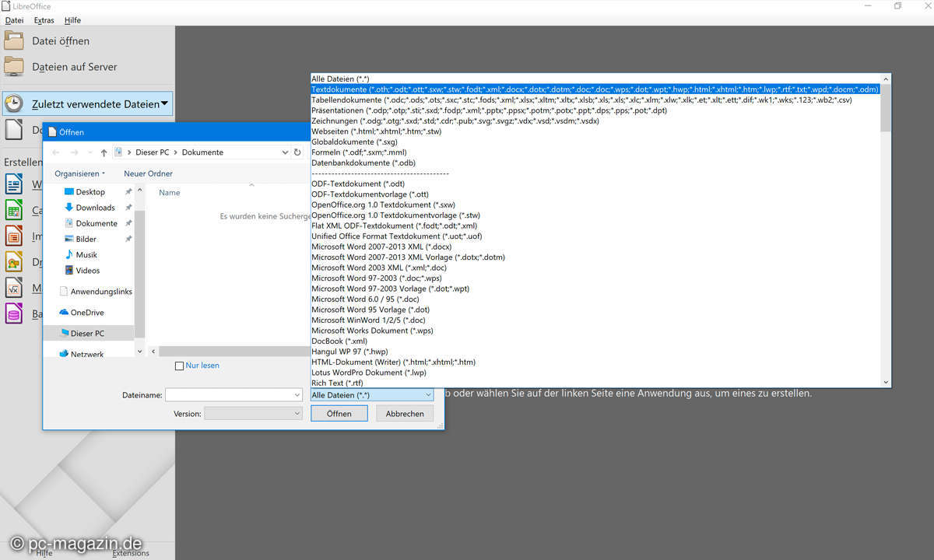Select Formeln (*.odf;*.sxm;*.mml) entry
This screenshot has height=560, width=934.
click(x=595, y=152)
